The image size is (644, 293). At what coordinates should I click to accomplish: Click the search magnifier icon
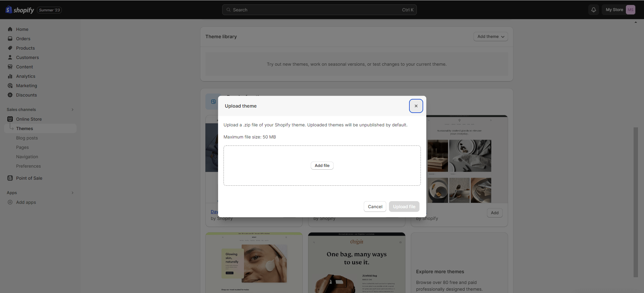tap(229, 10)
